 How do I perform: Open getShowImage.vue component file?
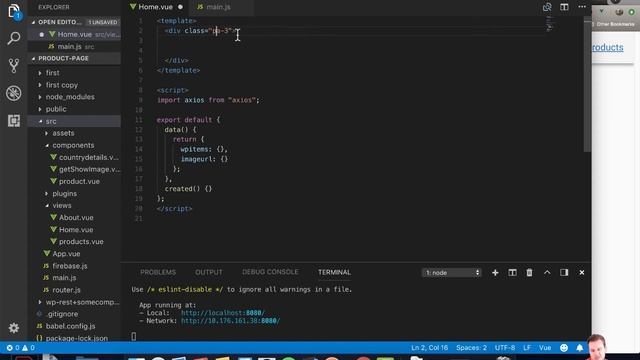click(89, 169)
